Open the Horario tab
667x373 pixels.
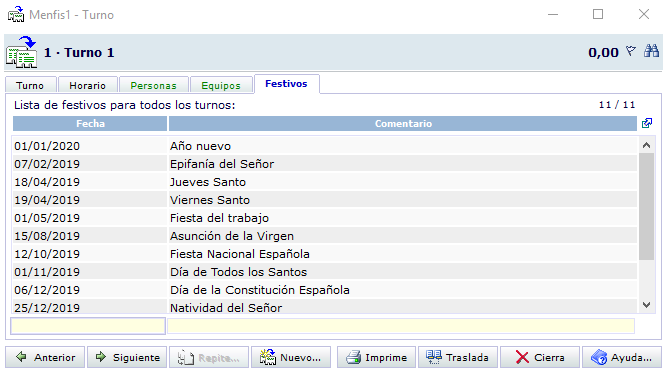point(88,85)
